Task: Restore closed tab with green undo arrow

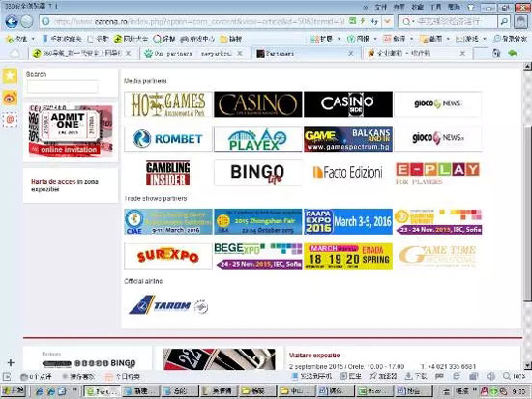Action: (x=513, y=53)
